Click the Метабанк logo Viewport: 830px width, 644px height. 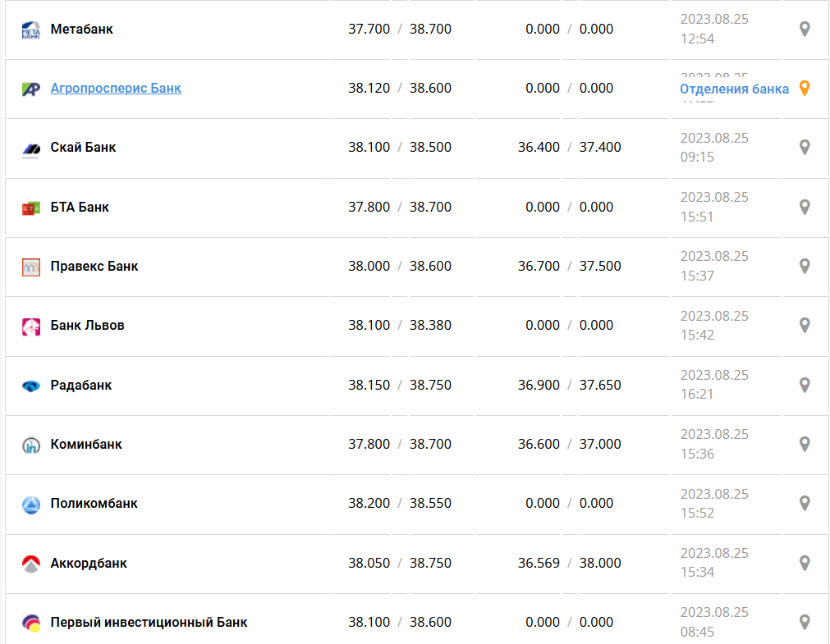(30, 30)
